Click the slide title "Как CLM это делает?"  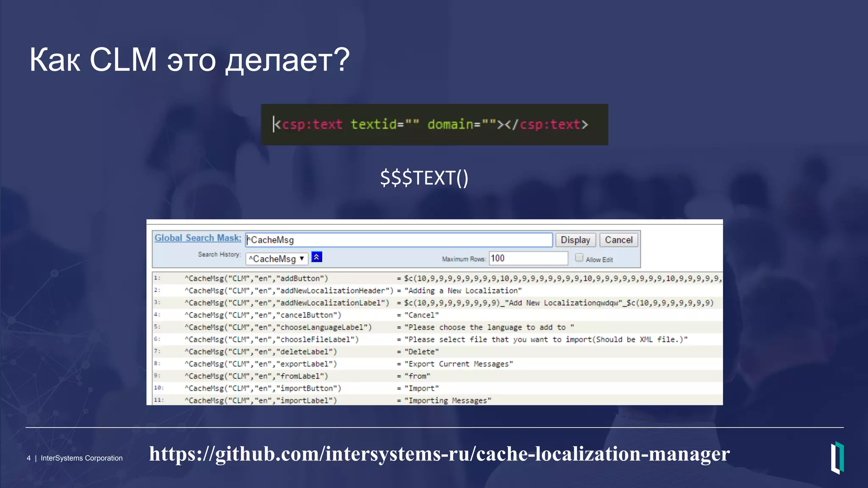click(189, 60)
